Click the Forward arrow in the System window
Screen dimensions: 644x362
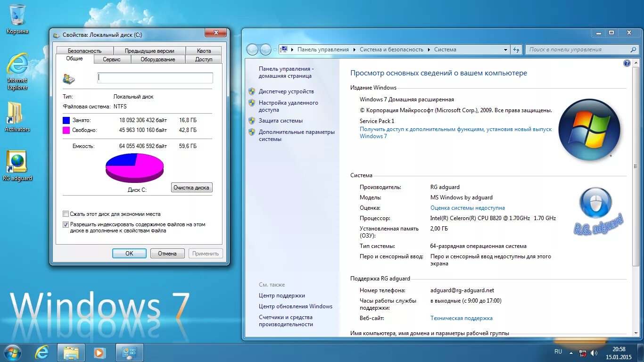pos(266,49)
